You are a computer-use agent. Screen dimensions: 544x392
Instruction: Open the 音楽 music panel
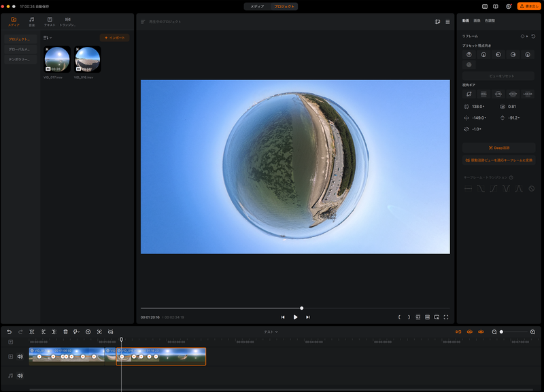[x=31, y=22]
